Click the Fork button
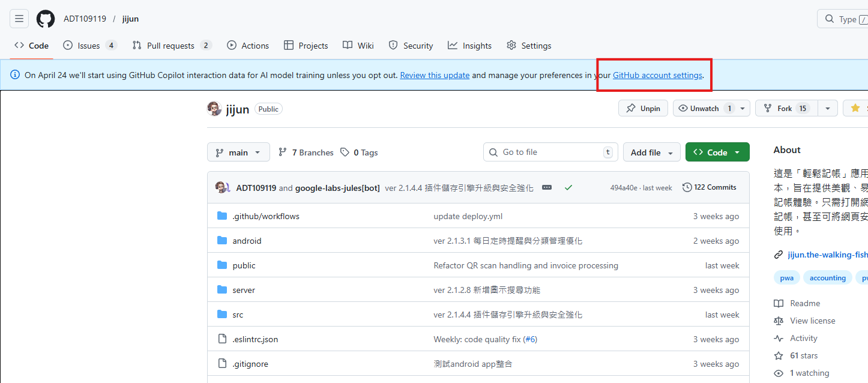868x383 pixels. pos(785,109)
